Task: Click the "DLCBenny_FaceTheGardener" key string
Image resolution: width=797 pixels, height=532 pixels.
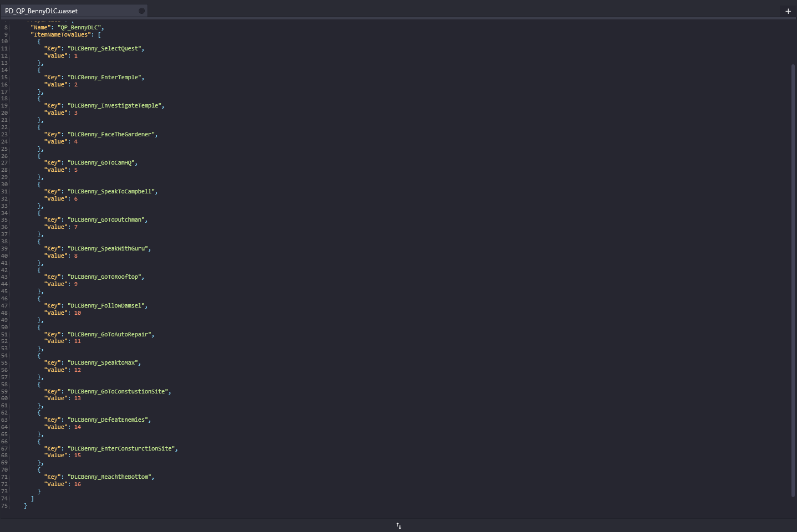Action: tap(111, 135)
